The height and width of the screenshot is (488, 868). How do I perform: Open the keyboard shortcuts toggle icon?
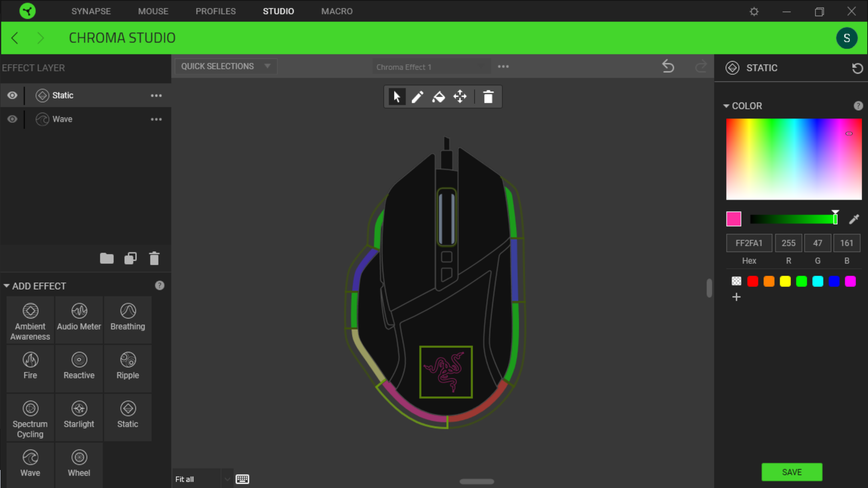[x=243, y=479]
